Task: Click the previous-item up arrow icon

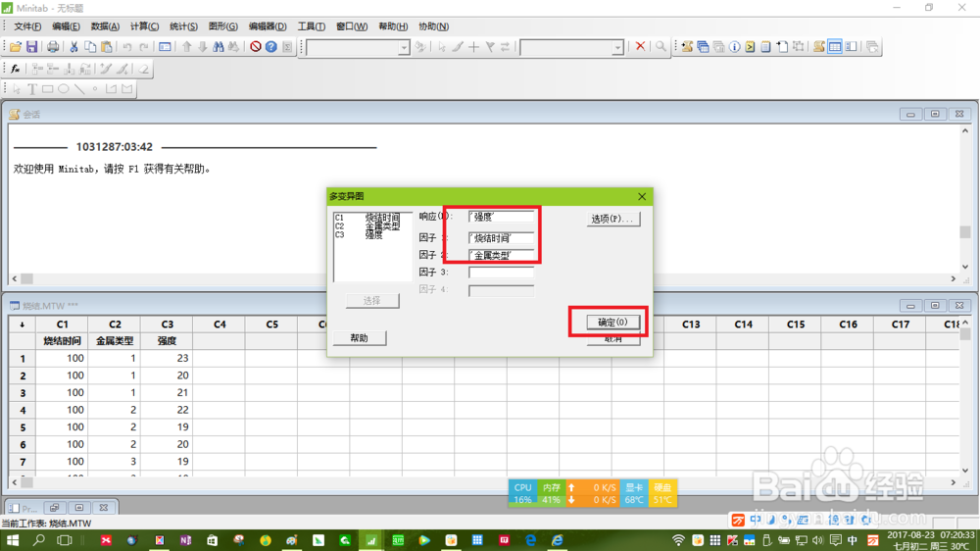Action: tap(186, 47)
